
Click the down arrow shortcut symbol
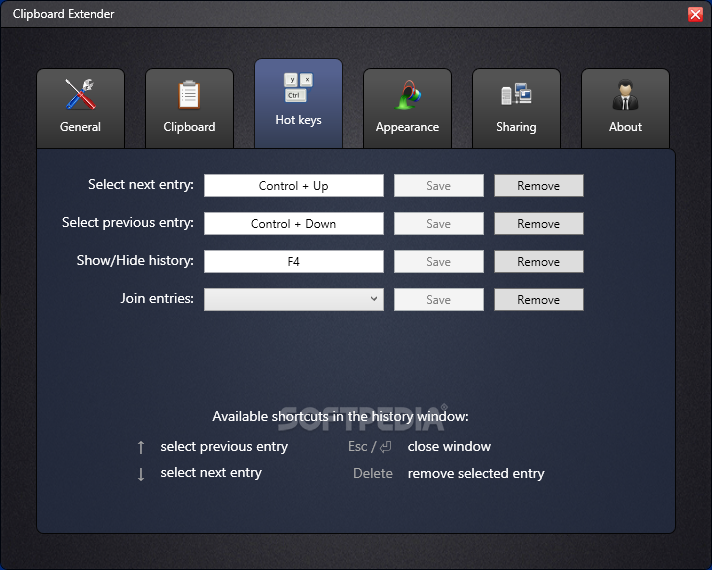[141, 474]
